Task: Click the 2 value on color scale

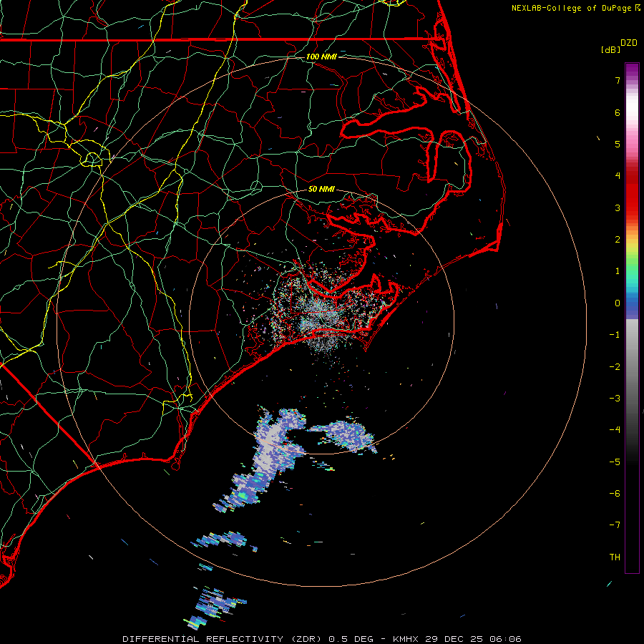Action: click(x=618, y=240)
